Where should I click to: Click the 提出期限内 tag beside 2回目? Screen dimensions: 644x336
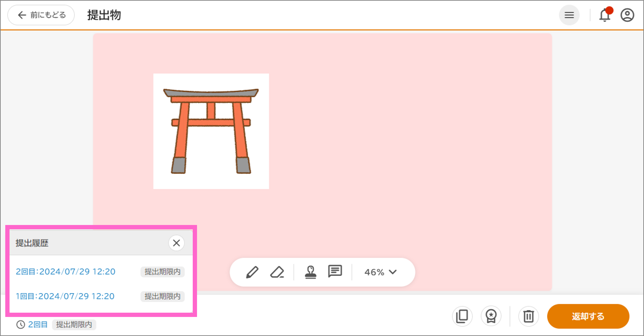point(162,272)
